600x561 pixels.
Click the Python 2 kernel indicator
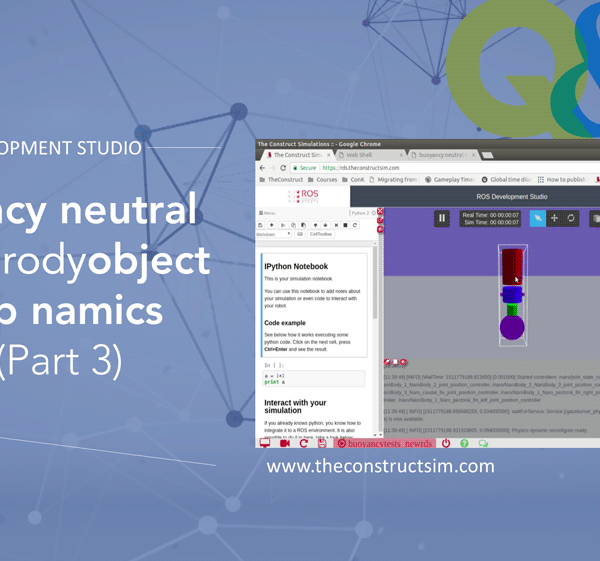[x=360, y=213]
